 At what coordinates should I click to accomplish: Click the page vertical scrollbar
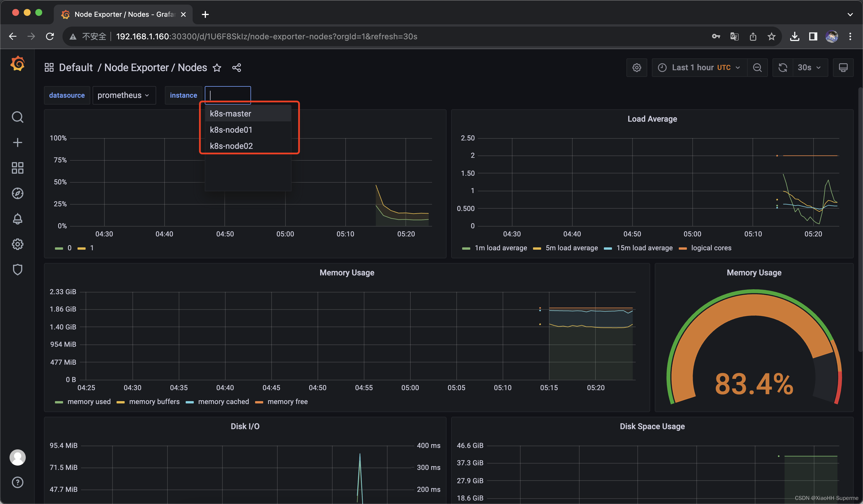pos(860,219)
